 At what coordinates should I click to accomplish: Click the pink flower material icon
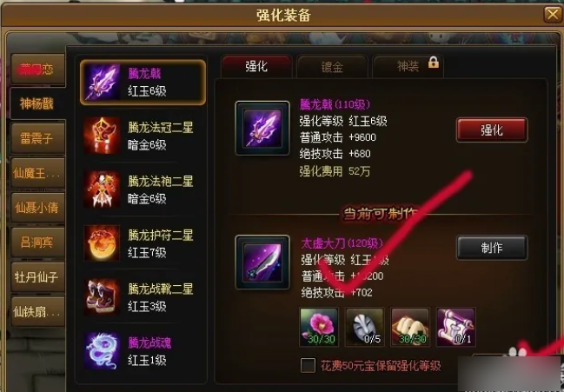[319, 327]
